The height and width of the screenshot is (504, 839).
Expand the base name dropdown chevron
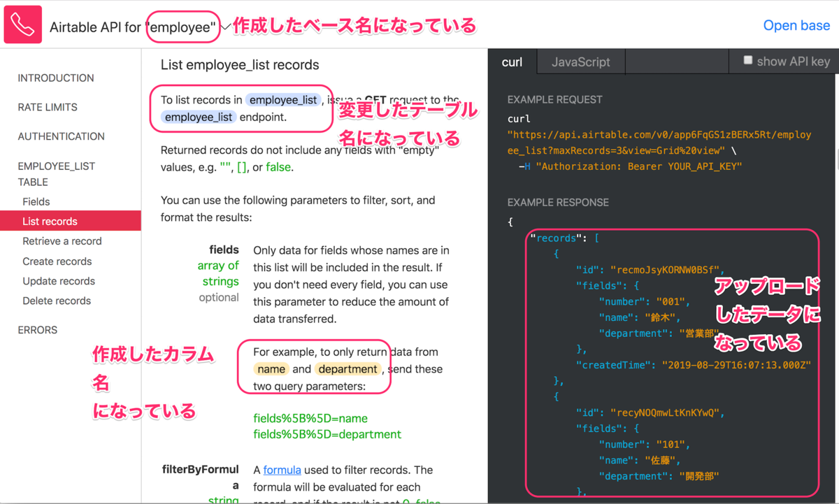(225, 28)
